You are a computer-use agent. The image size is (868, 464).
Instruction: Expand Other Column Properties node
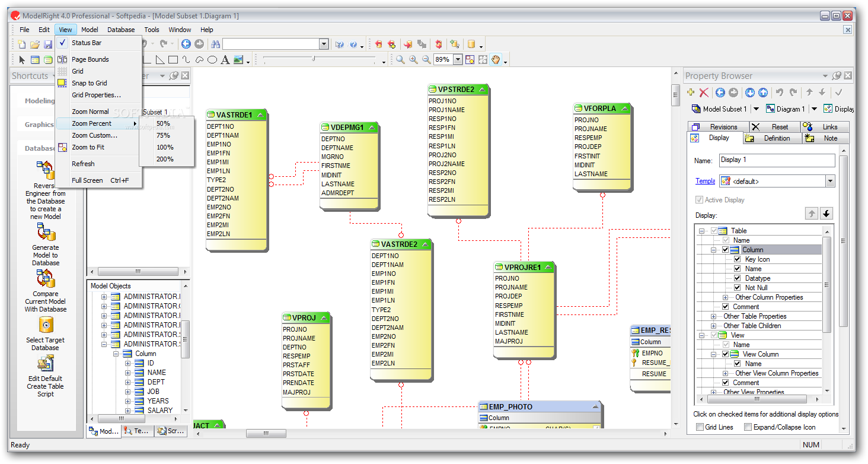pos(725,297)
